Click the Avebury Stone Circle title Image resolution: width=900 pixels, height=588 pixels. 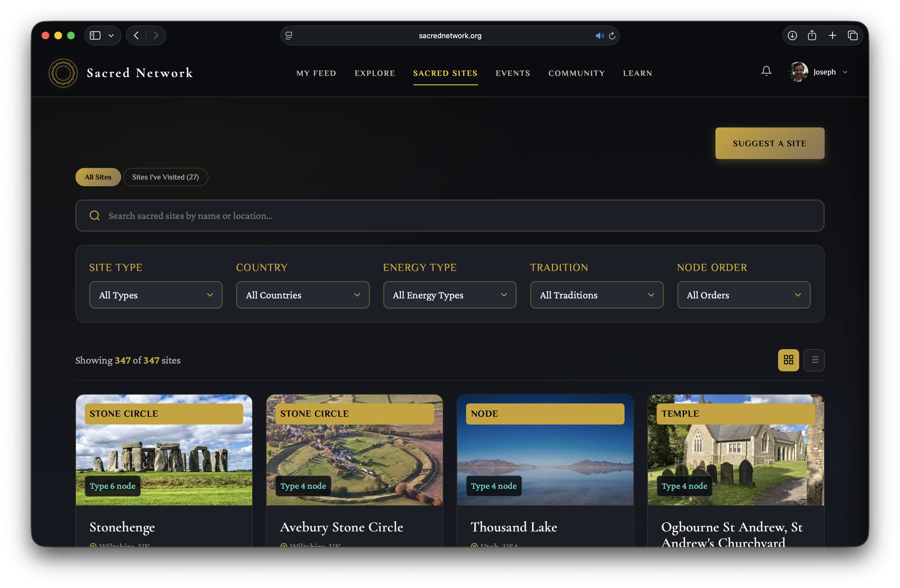341,527
